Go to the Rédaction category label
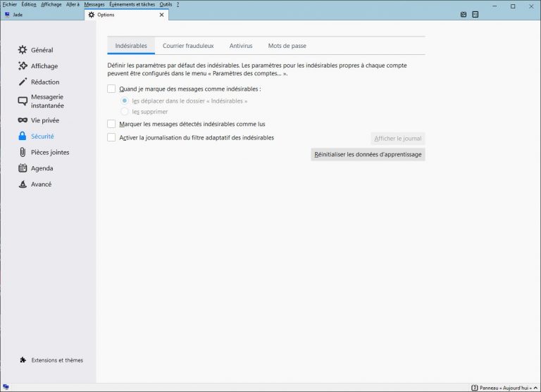The image size is (541, 392). click(x=45, y=82)
